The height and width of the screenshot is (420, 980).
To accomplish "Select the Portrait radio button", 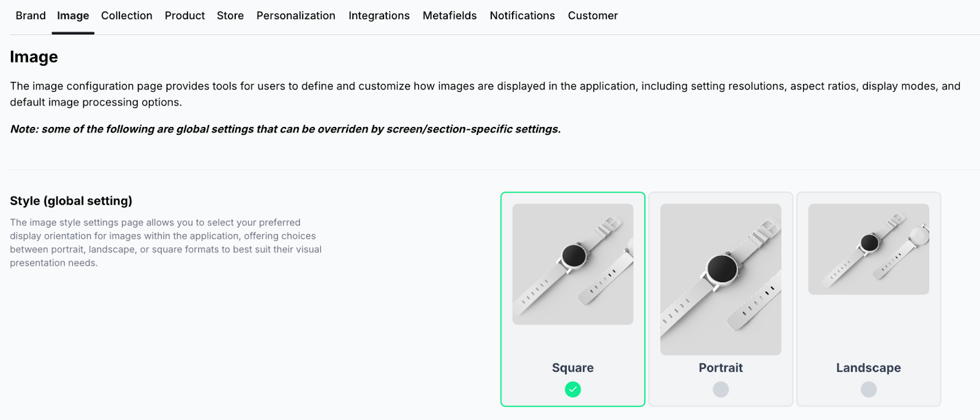I will tap(721, 389).
